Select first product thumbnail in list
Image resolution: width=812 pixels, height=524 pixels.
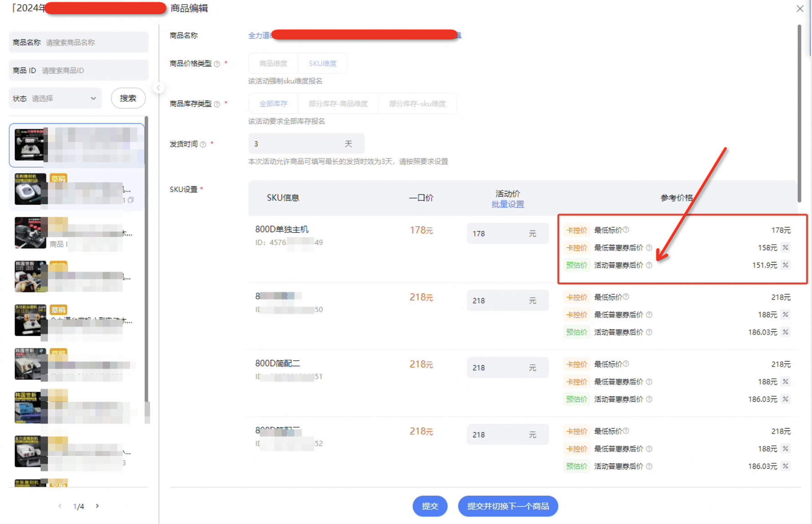(30, 145)
